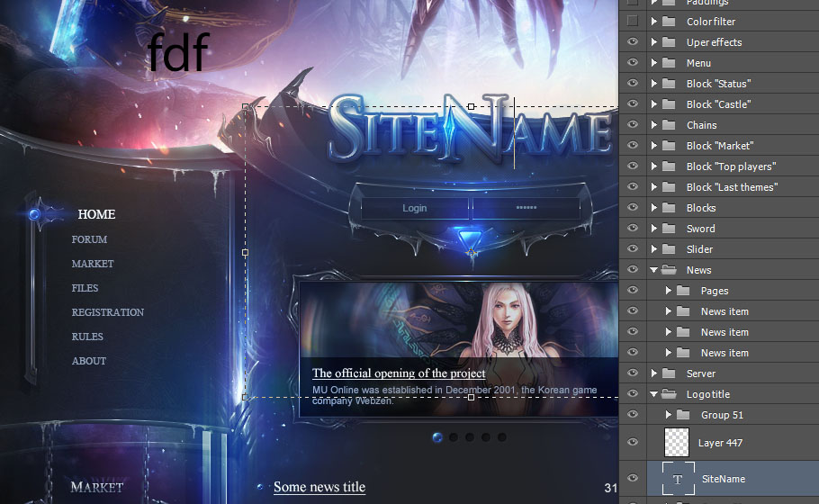Click the Chains group folder icon
This screenshot has width=819, height=504.
tap(669, 125)
